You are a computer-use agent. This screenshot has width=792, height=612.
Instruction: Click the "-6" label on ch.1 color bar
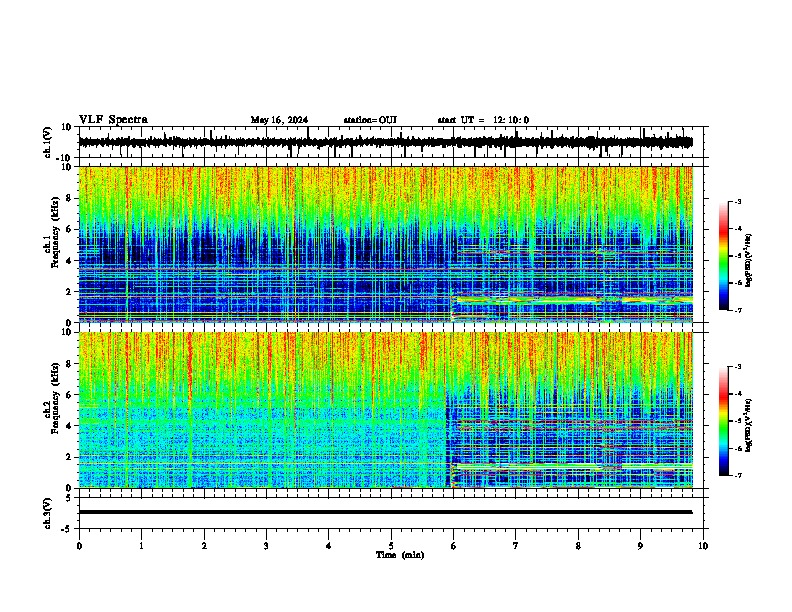tap(737, 283)
